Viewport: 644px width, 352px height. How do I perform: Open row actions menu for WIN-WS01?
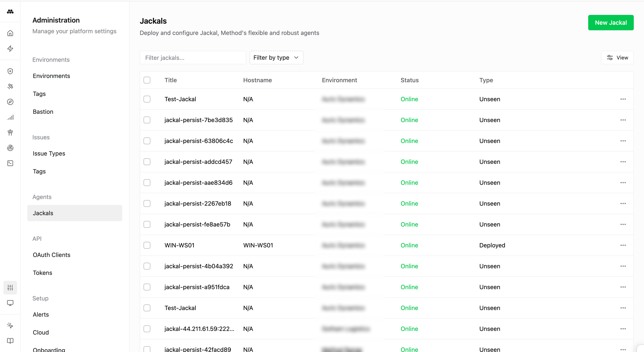623,245
